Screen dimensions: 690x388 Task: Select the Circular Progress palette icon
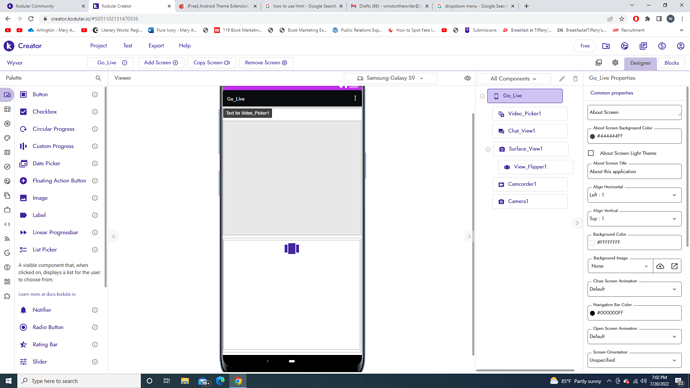(x=23, y=129)
